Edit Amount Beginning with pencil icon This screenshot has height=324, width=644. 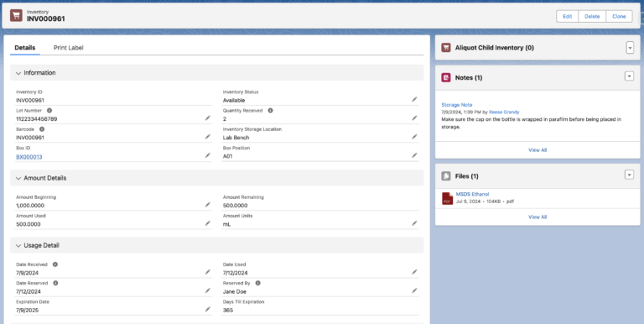pyautogui.click(x=208, y=204)
